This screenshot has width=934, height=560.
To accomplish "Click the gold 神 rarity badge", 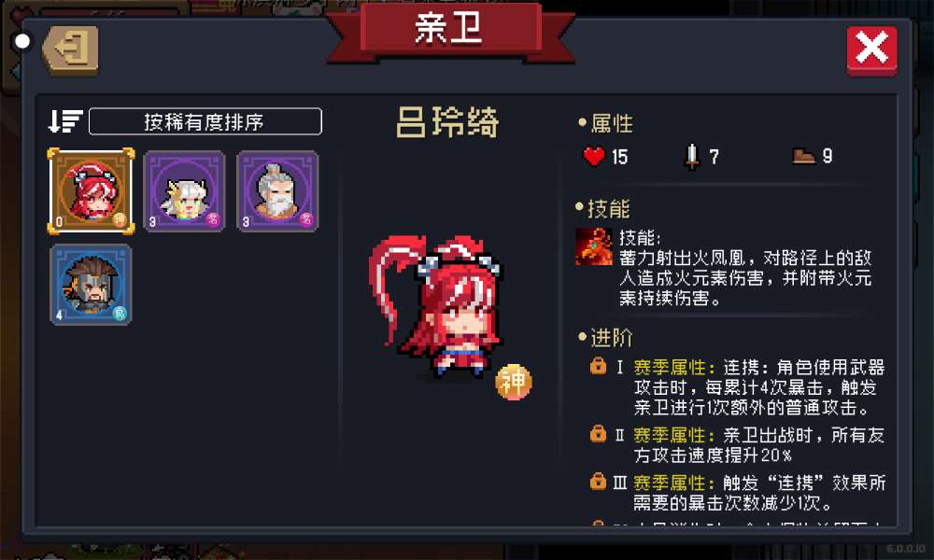I will tap(513, 382).
